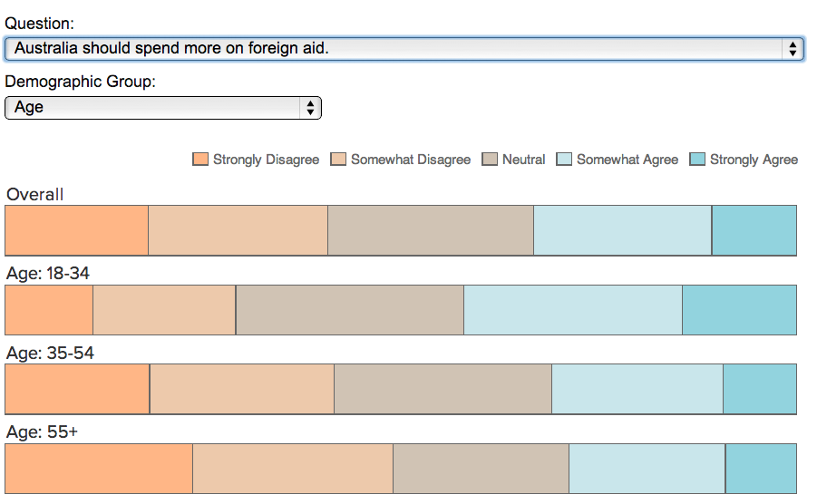Select Overall bar's Strongly Disagree segment

tap(76, 230)
